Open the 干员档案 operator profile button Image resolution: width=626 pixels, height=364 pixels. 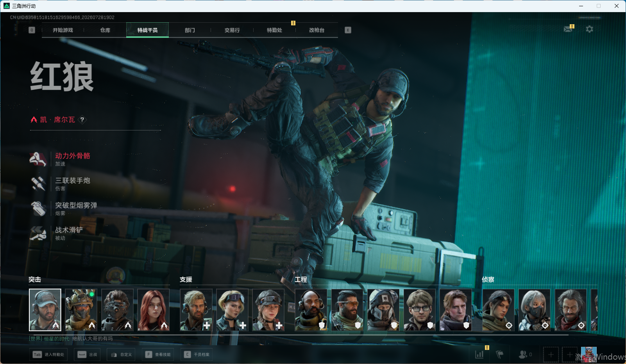(197, 355)
